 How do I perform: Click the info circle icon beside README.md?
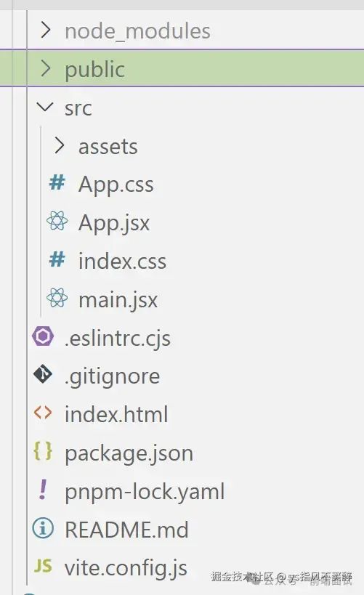click(43, 528)
